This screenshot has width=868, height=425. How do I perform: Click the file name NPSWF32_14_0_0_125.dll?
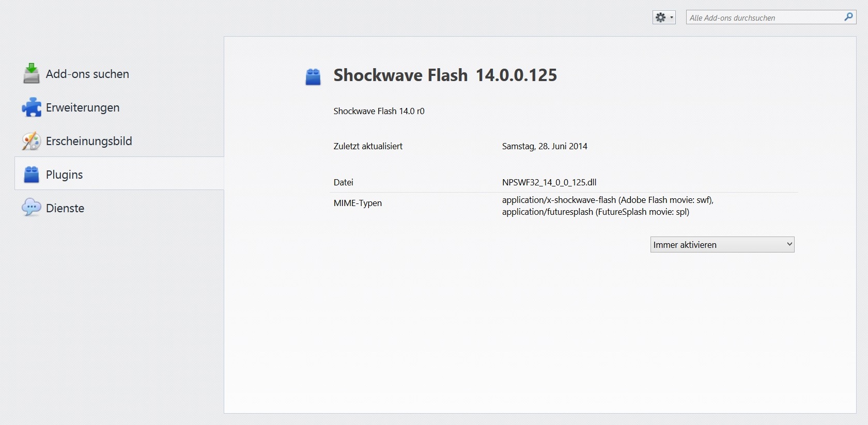[549, 182]
